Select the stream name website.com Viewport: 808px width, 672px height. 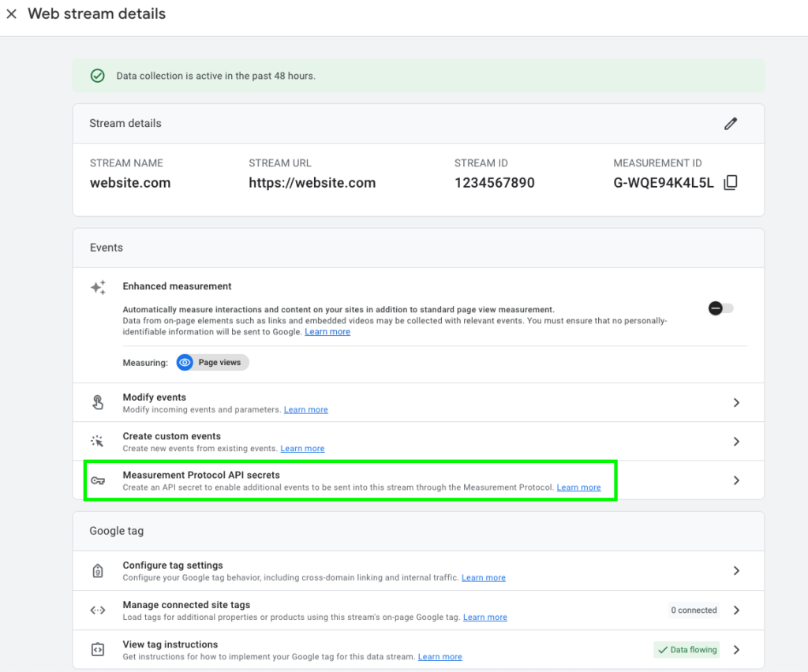coord(130,183)
